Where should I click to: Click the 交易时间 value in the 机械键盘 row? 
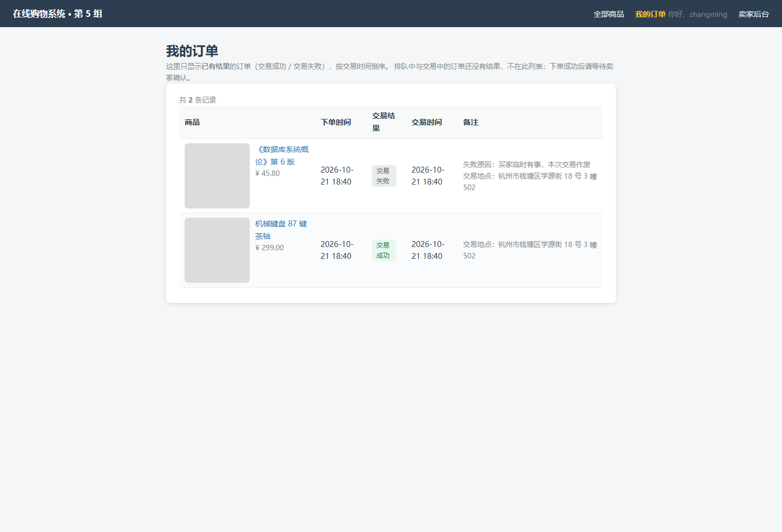[428, 250]
